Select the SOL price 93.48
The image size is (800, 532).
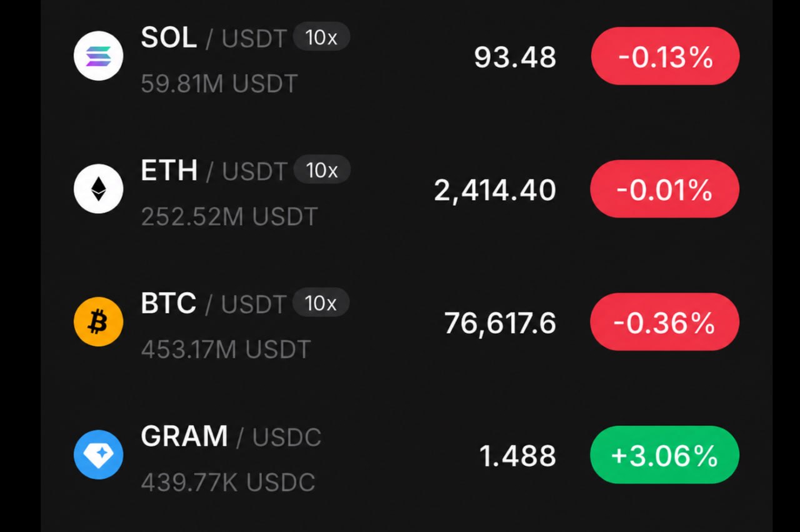point(515,58)
